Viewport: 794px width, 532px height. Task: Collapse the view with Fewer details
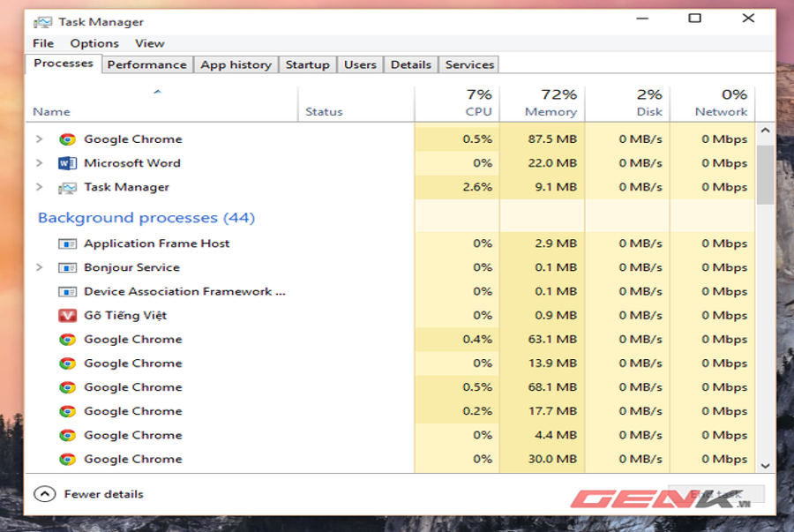[x=88, y=494]
